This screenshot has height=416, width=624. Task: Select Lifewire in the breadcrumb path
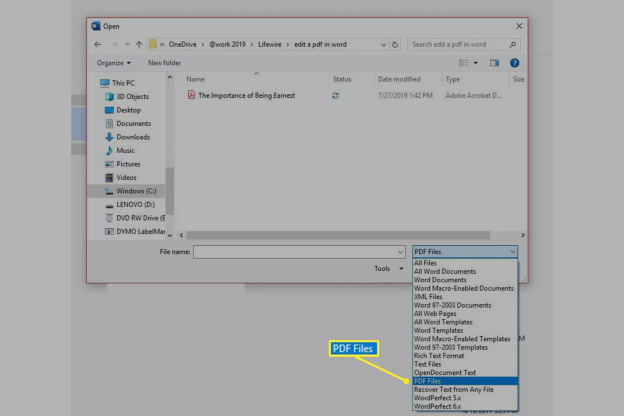pos(270,44)
